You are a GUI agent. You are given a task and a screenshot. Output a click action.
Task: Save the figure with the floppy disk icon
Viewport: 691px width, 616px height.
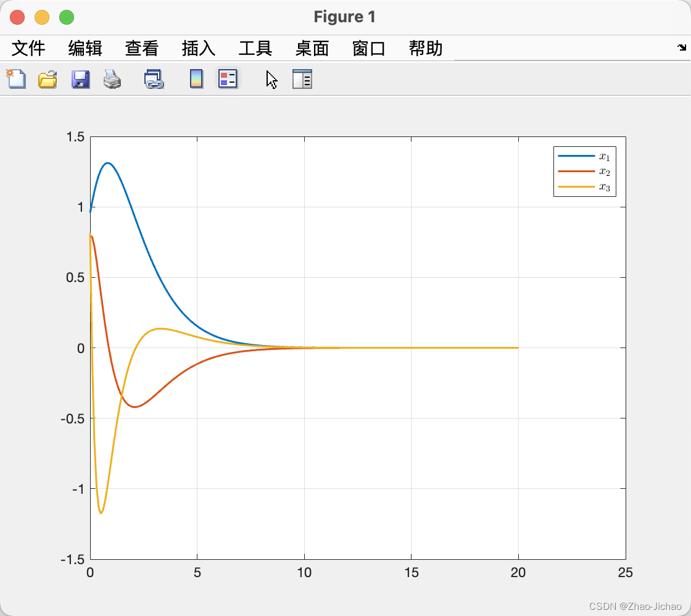coord(81,80)
